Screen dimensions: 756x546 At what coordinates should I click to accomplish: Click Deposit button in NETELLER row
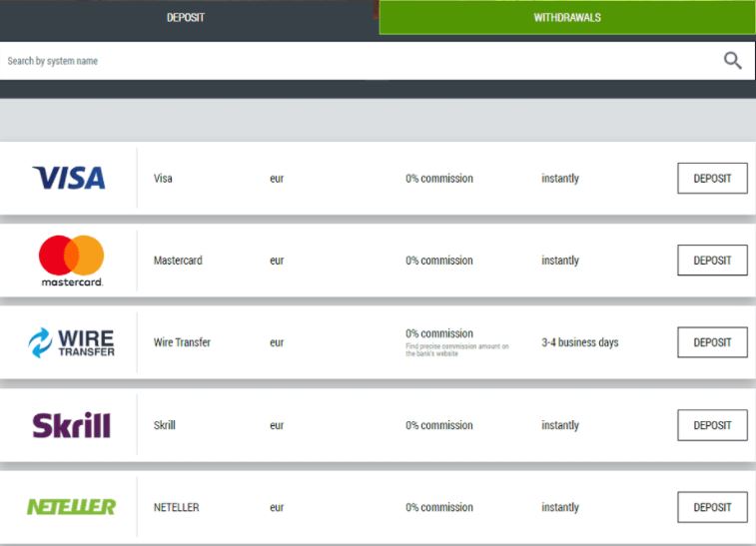pos(712,507)
